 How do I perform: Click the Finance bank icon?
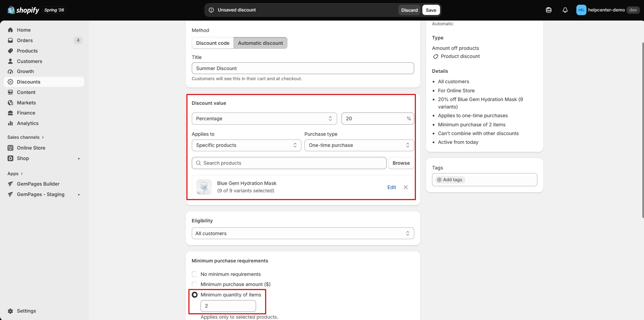[x=10, y=113]
